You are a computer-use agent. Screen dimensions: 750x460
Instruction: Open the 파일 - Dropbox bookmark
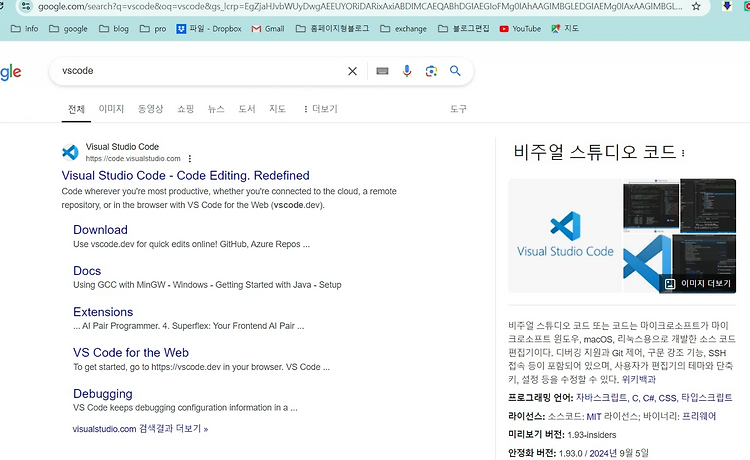209,29
